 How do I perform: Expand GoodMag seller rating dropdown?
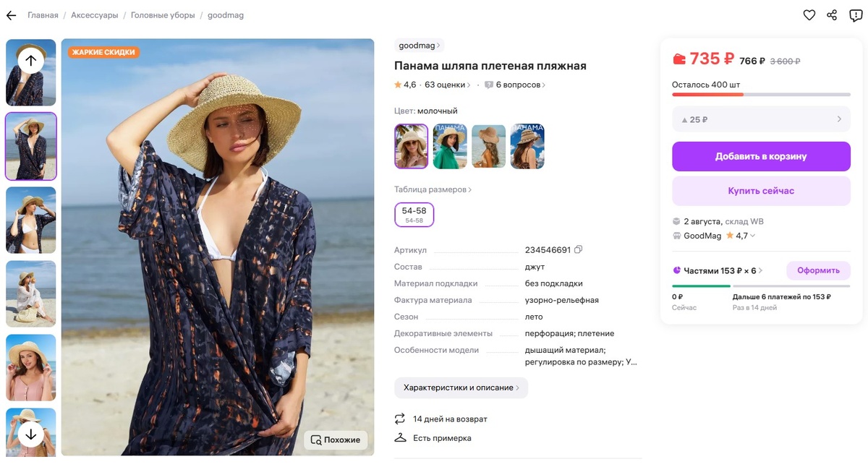(x=752, y=236)
